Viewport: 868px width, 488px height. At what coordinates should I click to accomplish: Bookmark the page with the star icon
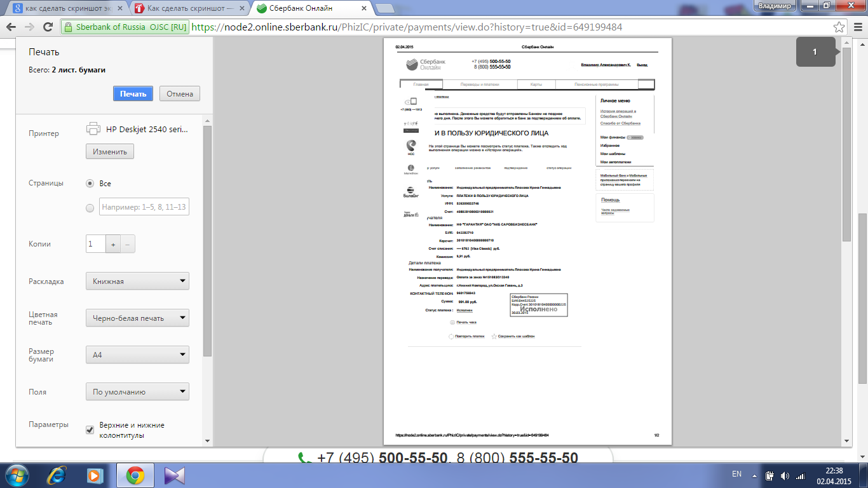839,27
